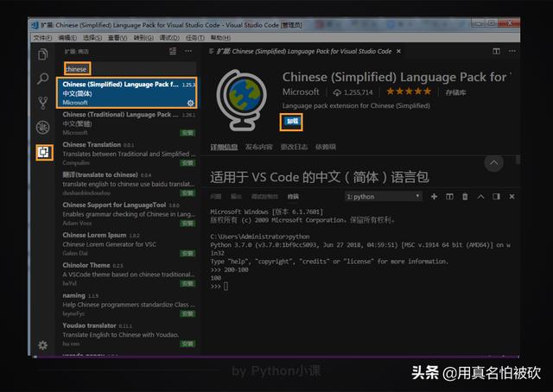Move panel to the right side icon
This screenshot has width=553, height=392.
[496, 197]
